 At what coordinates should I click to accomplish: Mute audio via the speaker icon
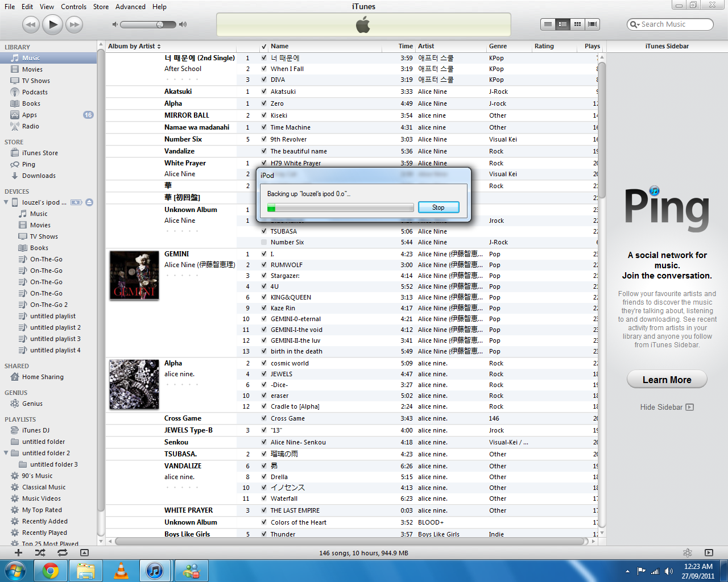(x=114, y=24)
